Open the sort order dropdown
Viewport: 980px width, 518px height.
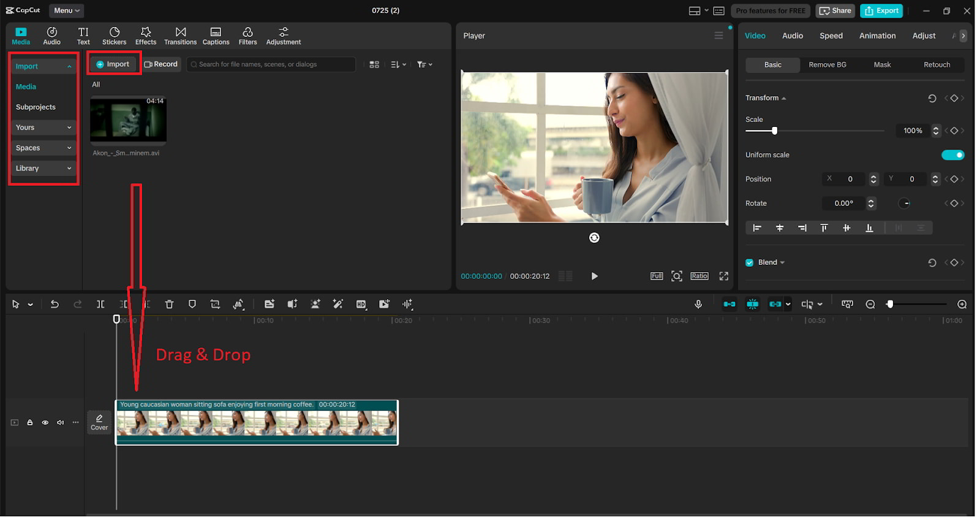pos(398,64)
